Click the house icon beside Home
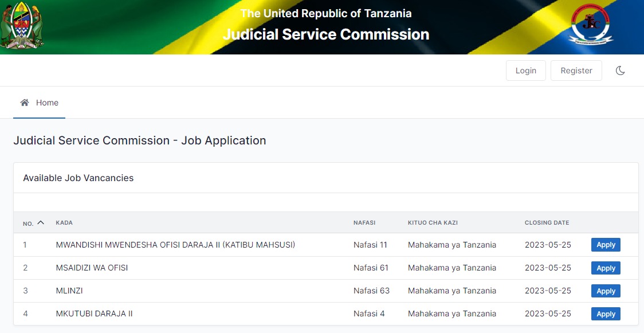Image resolution: width=644 pixels, height=333 pixels. tap(25, 103)
